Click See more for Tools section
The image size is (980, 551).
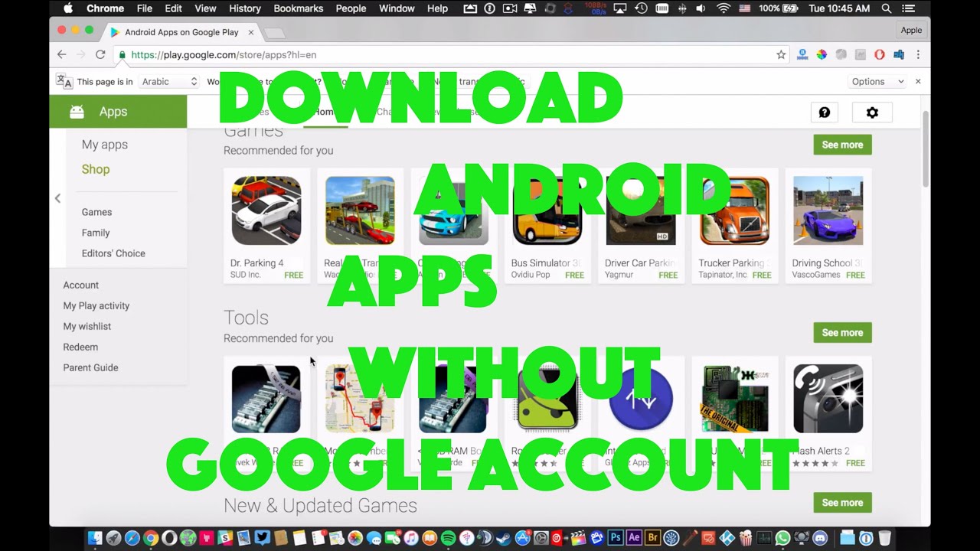842,333
